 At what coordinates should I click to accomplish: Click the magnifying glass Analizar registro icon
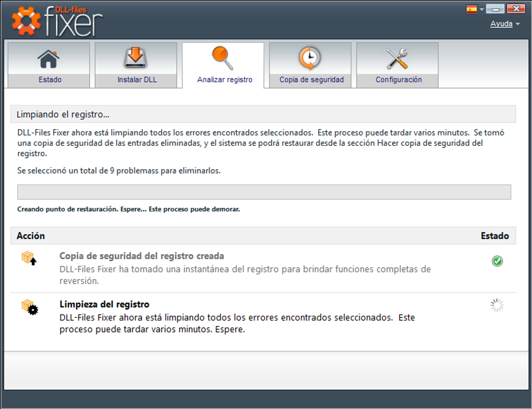pyautogui.click(x=223, y=58)
